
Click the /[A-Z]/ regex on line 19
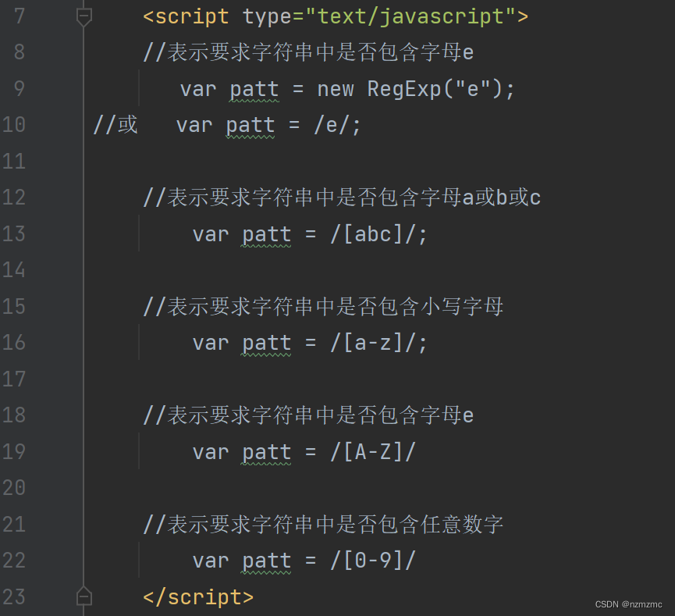coord(373,452)
